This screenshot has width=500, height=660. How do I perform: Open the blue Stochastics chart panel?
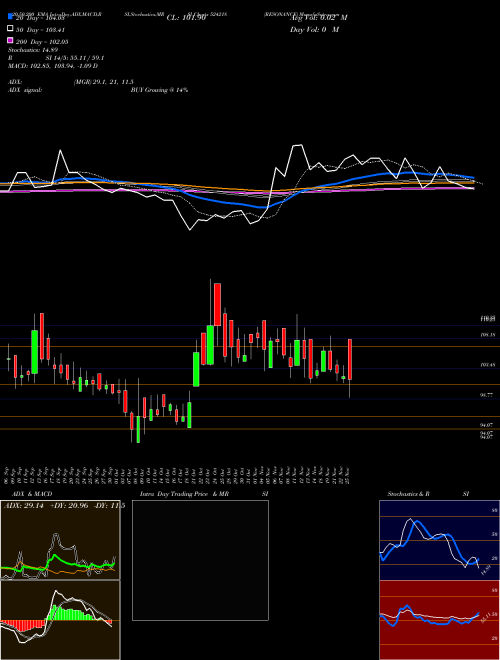click(439, 540)
